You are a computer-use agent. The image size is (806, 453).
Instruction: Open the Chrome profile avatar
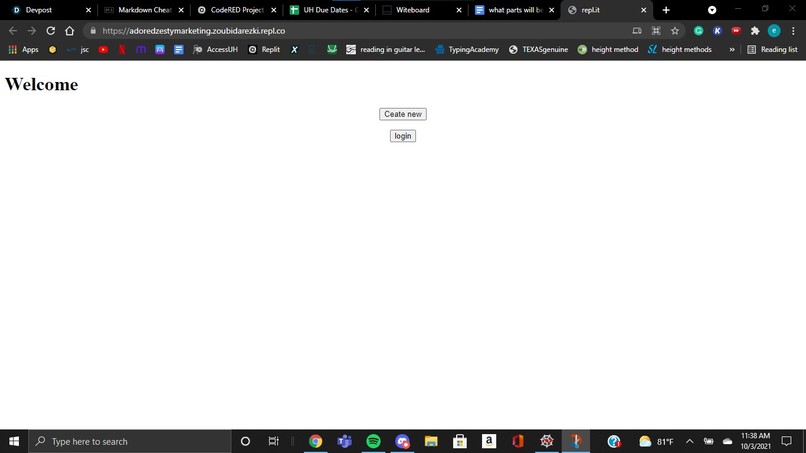[x=774, y=31]
